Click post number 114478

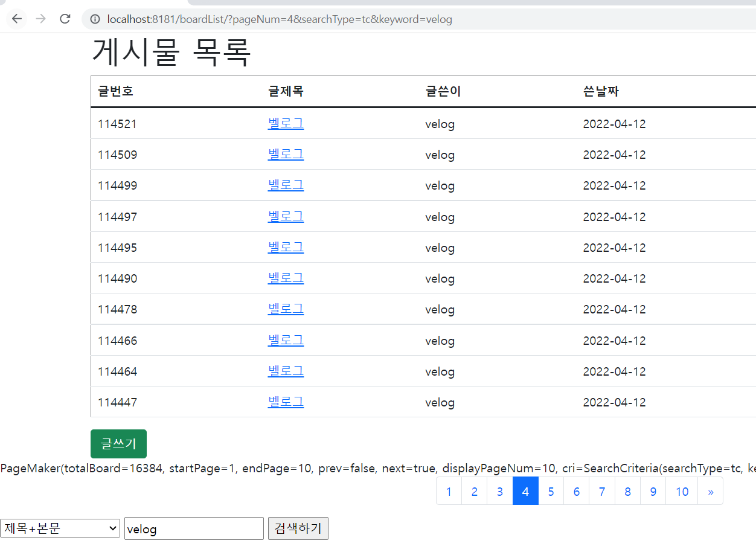[x=117, y=310]
